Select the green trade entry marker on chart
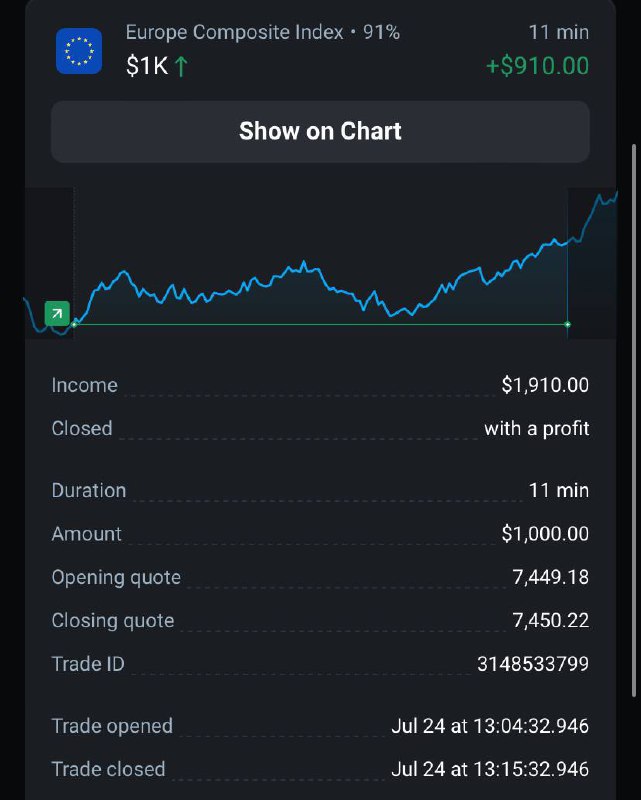 click(57, 313)
